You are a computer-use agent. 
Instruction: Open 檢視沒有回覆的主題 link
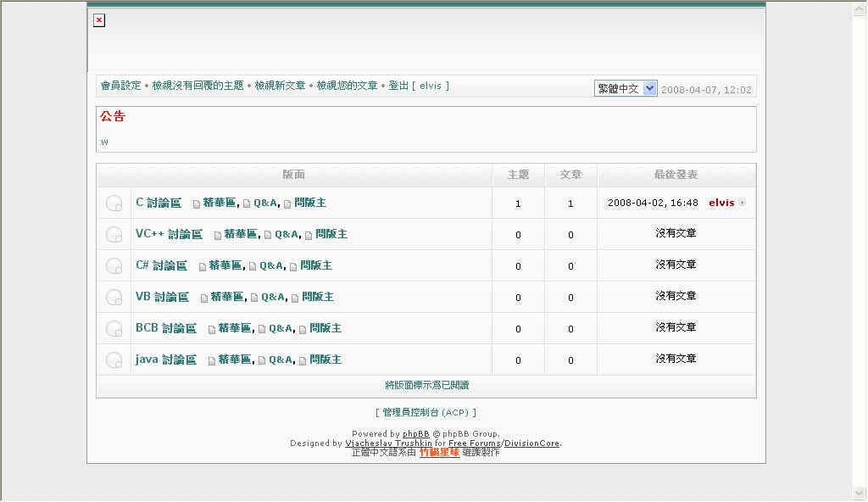(198, 86)
